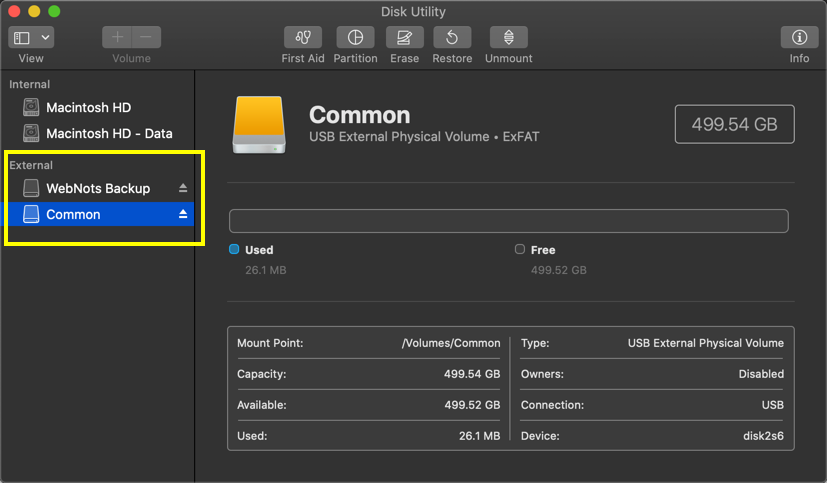Select the Restore toolbar icon

click(x=452, y=37)
